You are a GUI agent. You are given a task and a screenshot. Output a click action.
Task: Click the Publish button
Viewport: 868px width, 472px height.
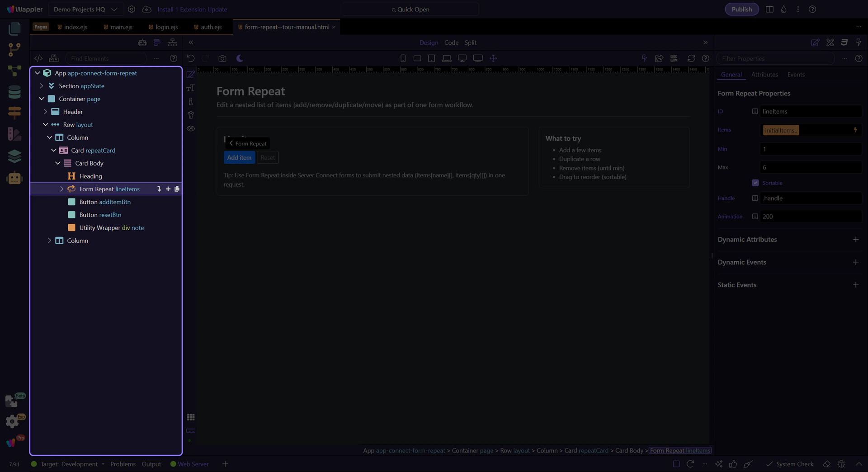point(741,9)
